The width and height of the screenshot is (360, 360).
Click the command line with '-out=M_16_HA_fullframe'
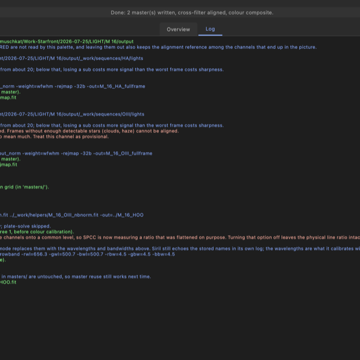(x=72, y=86)
